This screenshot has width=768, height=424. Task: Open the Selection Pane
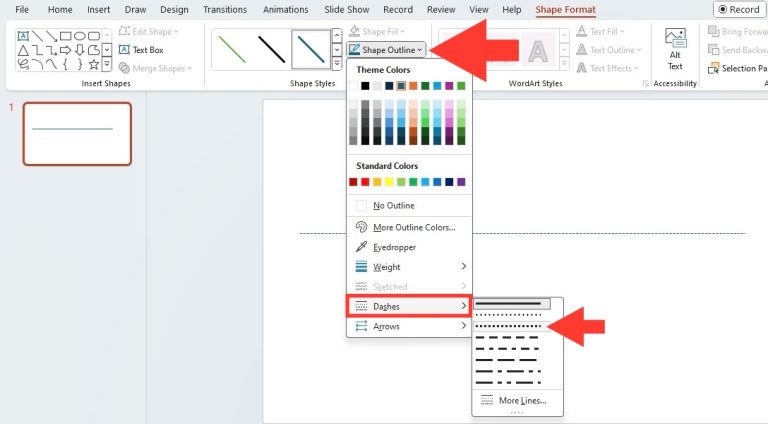[x=737, y=68]
